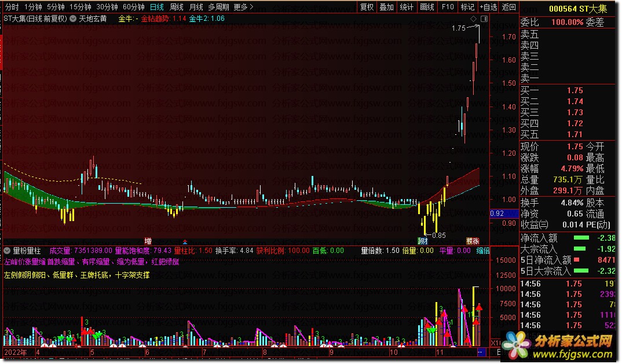Click the 净资 value 0.65
Screen dimensions: 622x364
click(x=575, y=214)
